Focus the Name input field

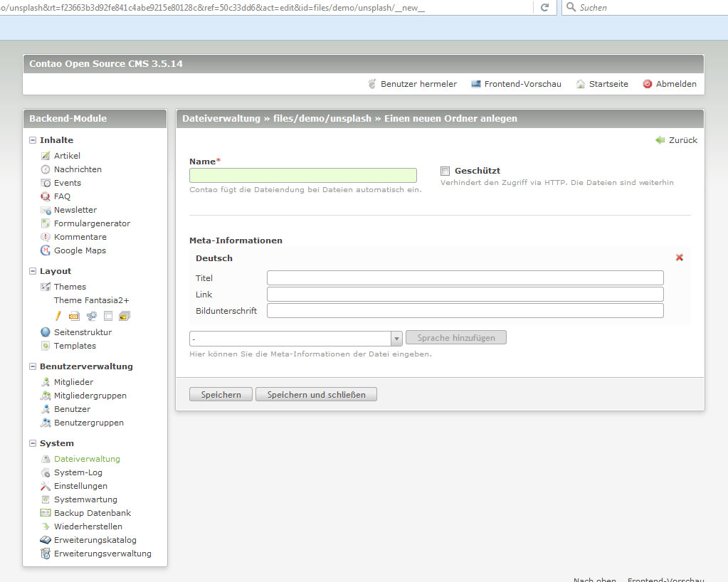pos(302,175)
